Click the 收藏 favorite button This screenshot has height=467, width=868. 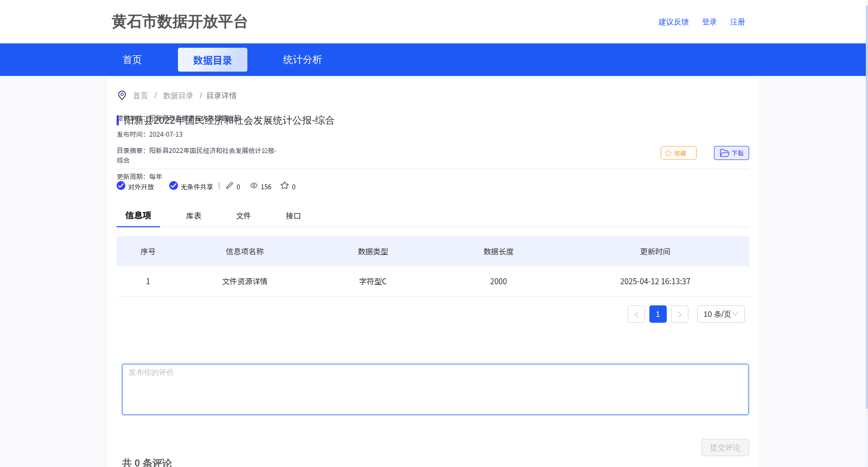tap(679, 153)
